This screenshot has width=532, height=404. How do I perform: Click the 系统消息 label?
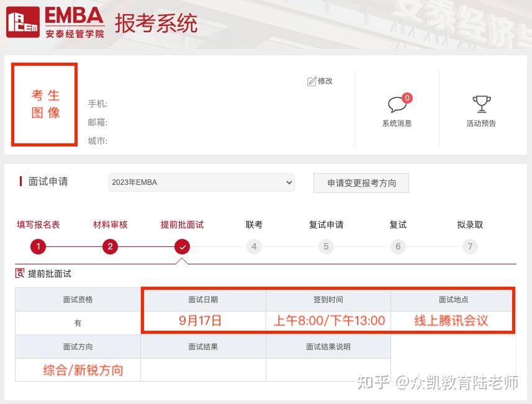point(397,123)
